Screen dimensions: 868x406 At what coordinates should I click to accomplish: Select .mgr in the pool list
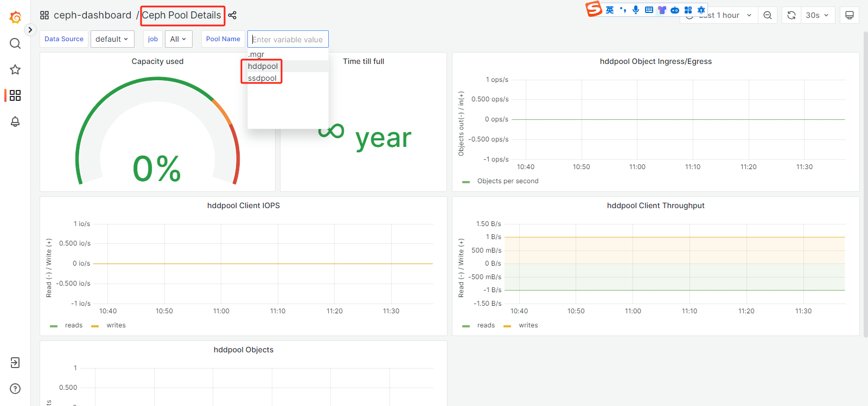click(x=288, y=54)
